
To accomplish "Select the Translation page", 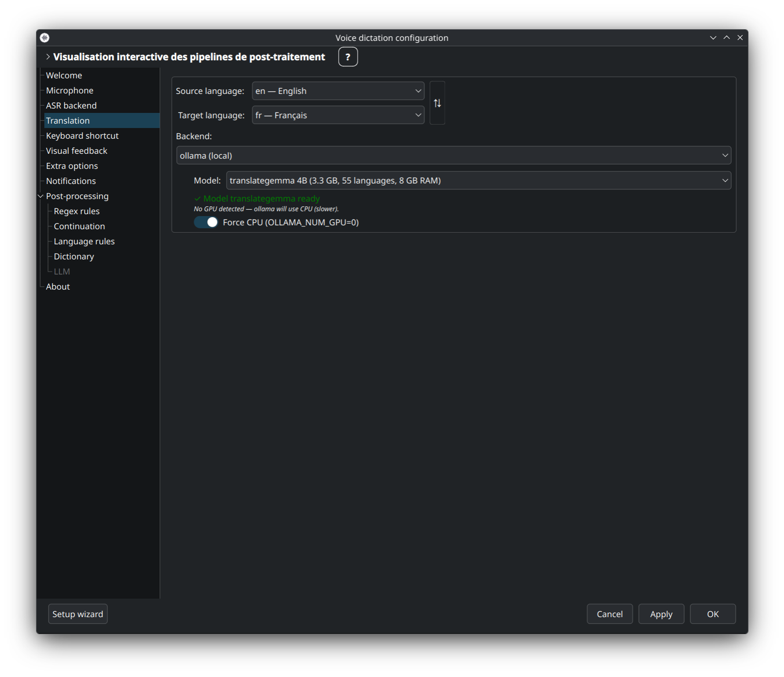I will (x=102, y=121).
